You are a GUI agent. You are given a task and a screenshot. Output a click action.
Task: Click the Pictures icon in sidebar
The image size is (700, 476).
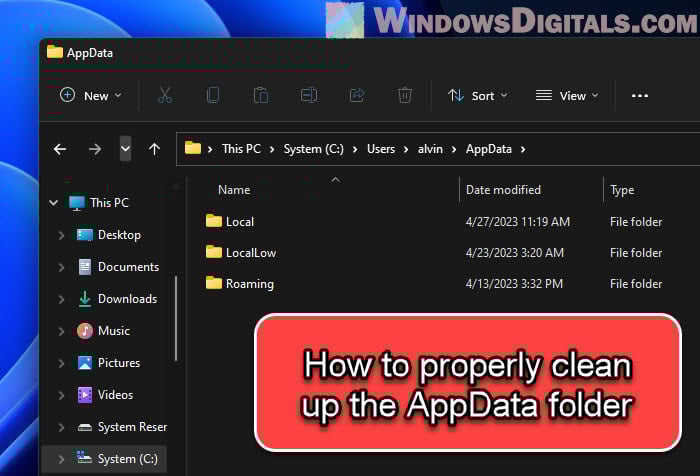[85, 363]
